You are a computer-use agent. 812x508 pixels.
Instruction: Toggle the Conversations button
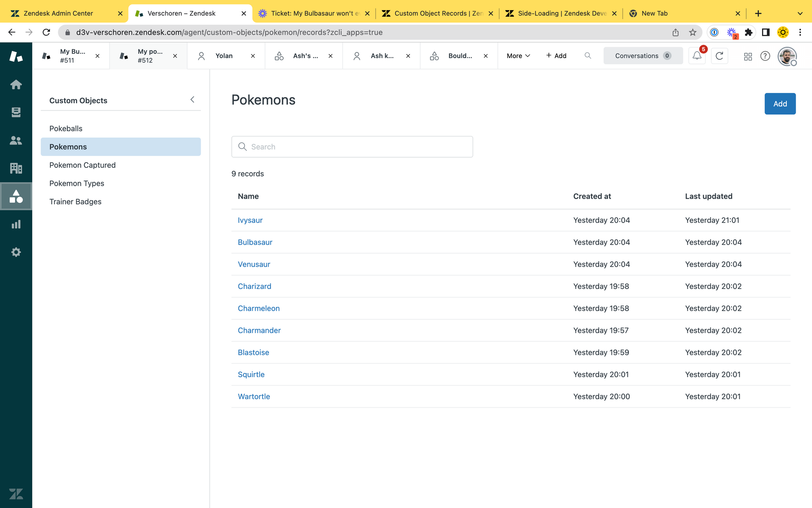pos(643,56)
